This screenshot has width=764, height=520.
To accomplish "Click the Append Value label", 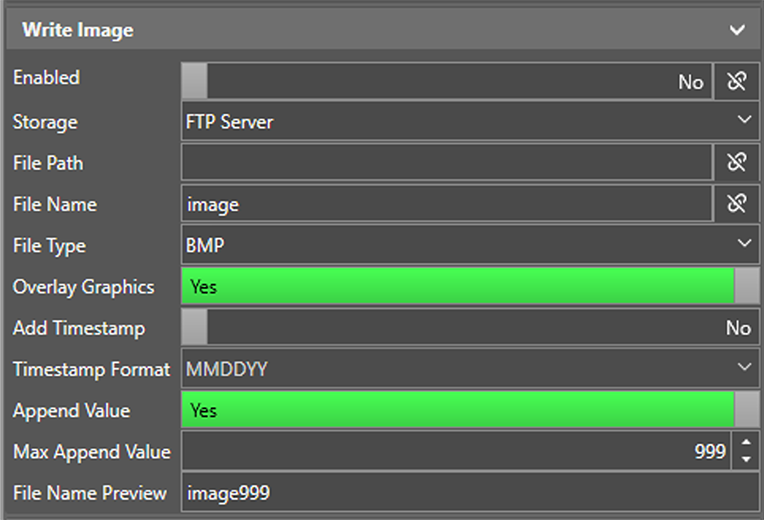I will tap(72, 410).
